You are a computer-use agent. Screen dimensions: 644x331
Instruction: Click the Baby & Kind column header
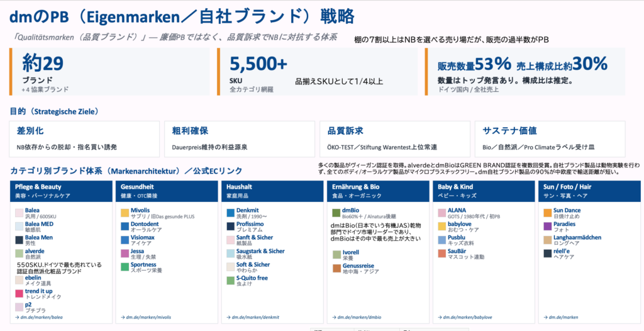[484, 191]
